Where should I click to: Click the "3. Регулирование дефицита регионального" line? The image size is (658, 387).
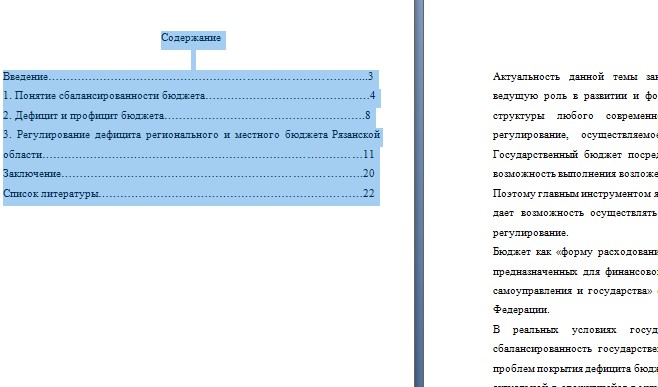[x=191, y=135]
